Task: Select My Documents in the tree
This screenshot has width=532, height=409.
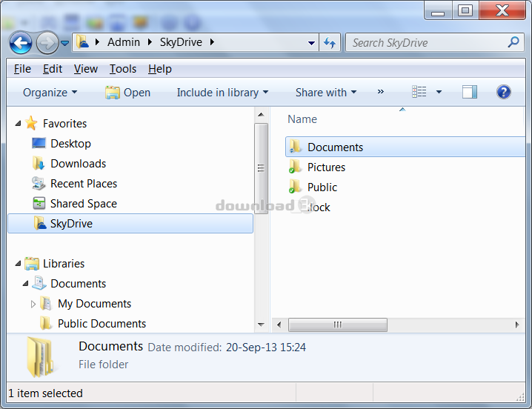Action: (x=94, y=304)
